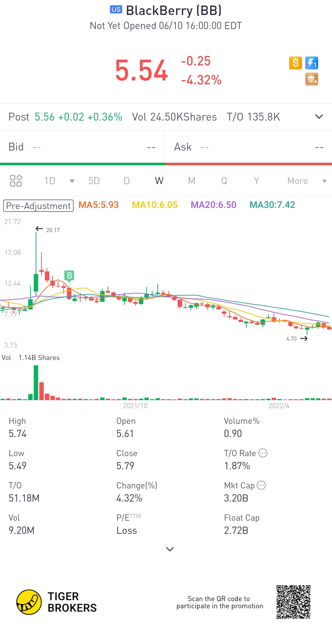Switch to the D daily chart tab

[x=127, y=181]
